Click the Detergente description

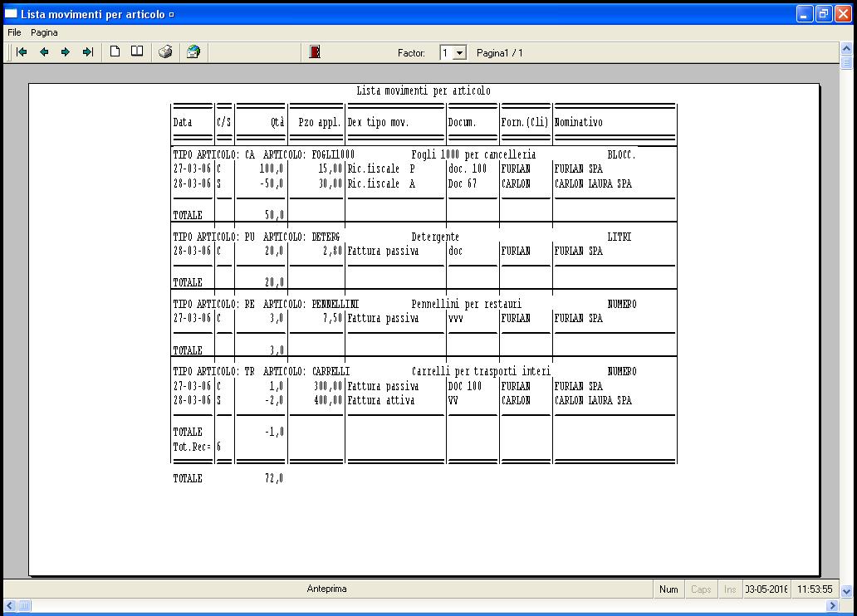tap(435, 237)
